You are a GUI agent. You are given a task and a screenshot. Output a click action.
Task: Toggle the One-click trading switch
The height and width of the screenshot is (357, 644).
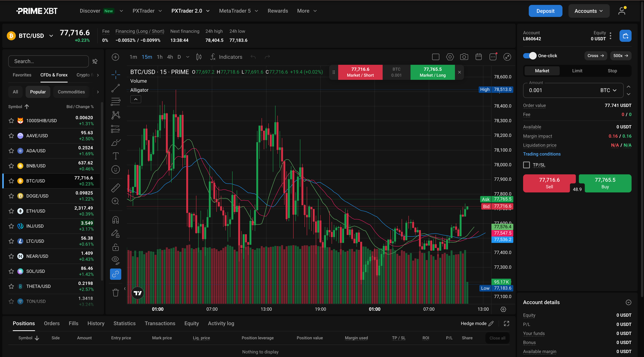coord(530,56)
